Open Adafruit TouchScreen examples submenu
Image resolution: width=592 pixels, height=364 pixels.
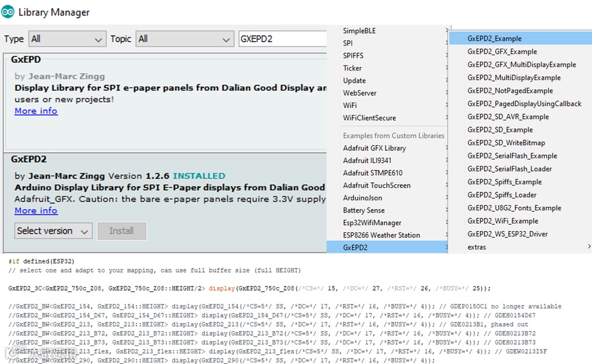click(x=387, y=185)
